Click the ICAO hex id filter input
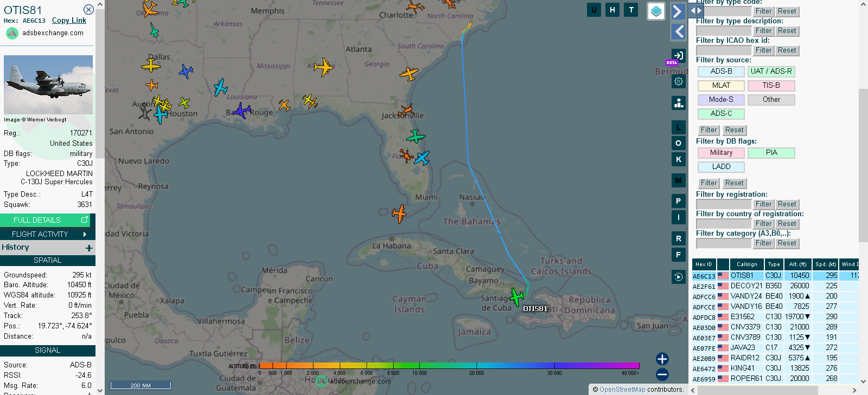This screenshot has height=395, width=868. click(x=724, y=50)
